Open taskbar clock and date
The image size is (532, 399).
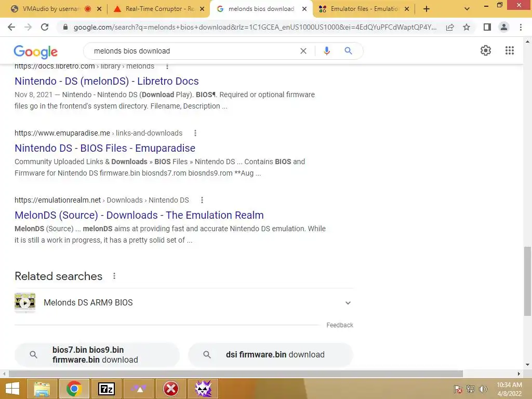click(509, 389)
